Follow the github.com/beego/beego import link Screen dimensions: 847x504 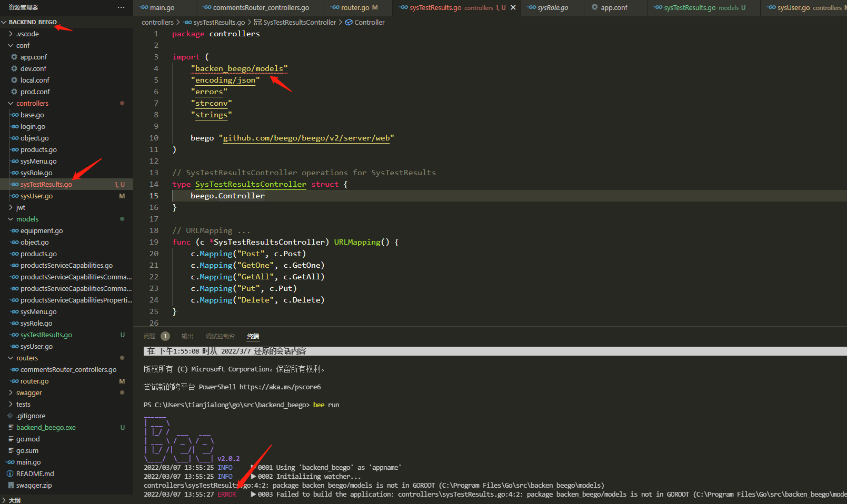point(306,138)
